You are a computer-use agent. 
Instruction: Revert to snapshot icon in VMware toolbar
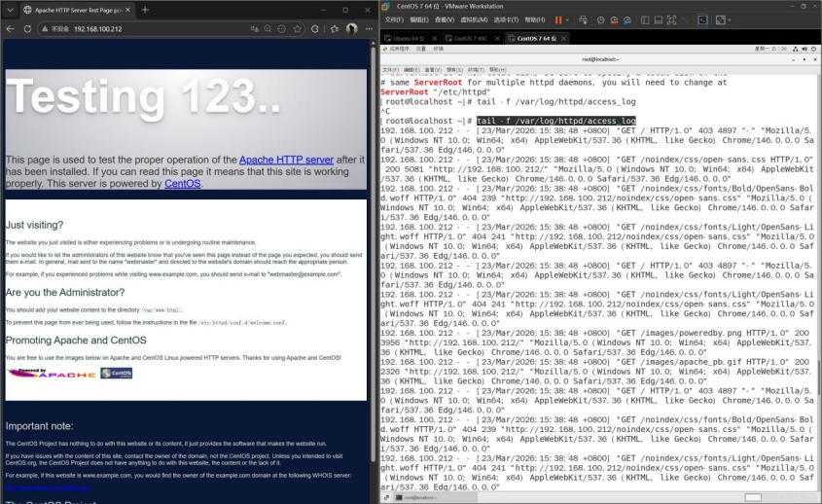[614, 19]
